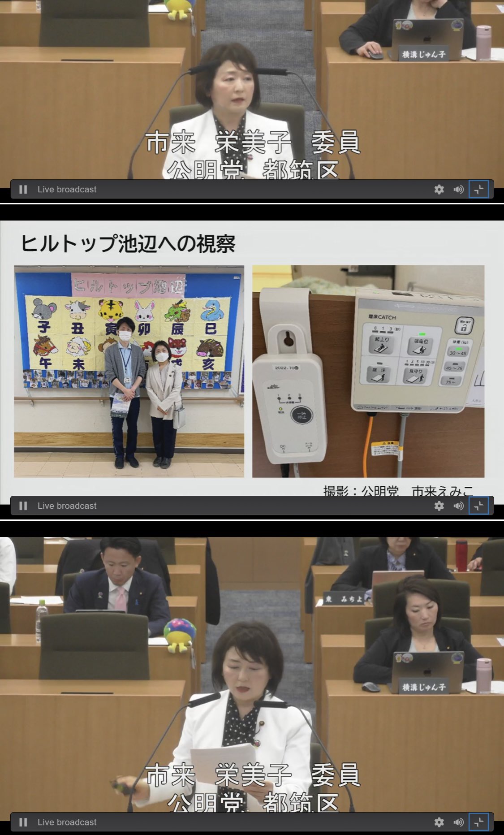The width and height of the screenshot is (504, 835).
Task: Exit fullscreen on the ヒルトップ池辺 slide player
Action: point(478,506)
